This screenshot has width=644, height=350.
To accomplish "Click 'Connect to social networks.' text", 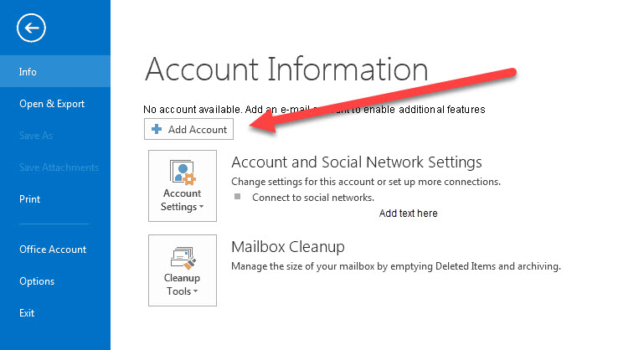I will point(313,198).
